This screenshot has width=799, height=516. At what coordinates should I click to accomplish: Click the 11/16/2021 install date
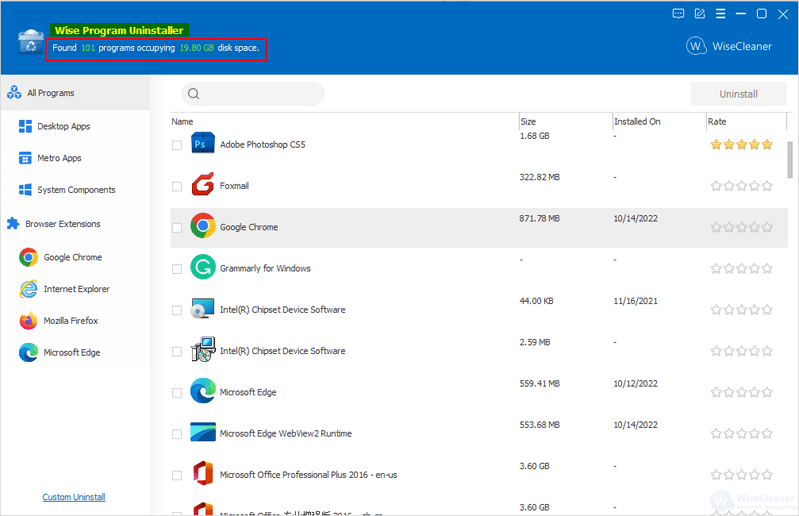[635, 301]
